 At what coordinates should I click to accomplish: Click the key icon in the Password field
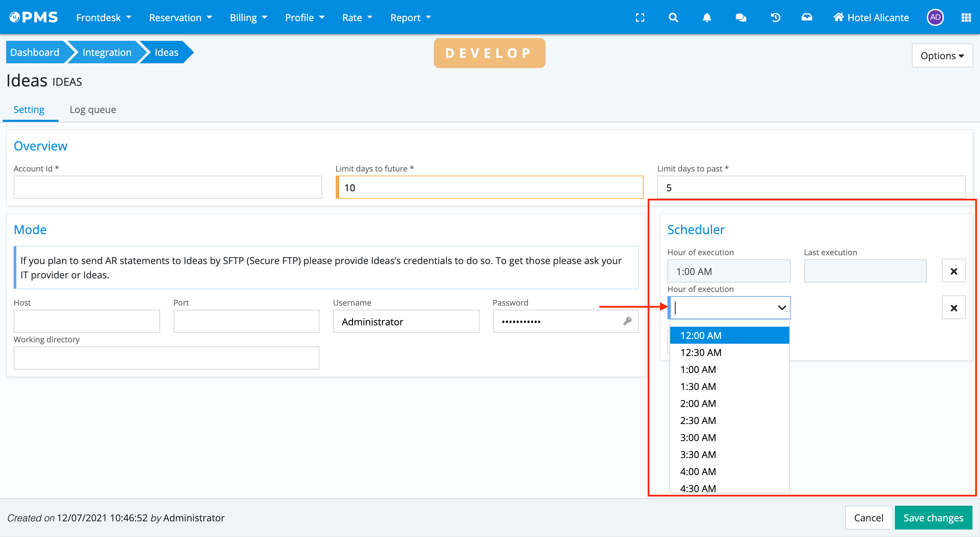click(x=627, y=321)
